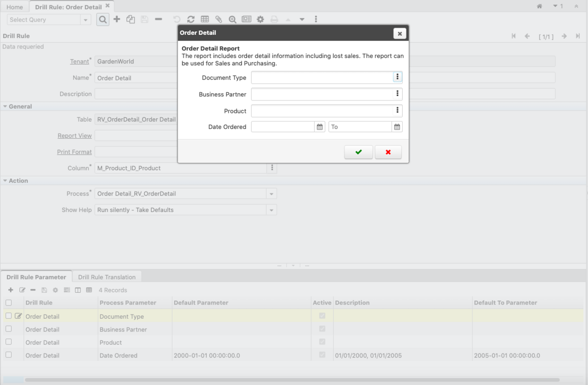Screen dimensions: 588x385
Task: Click the red X cancel button
Action: coord(388,152)
